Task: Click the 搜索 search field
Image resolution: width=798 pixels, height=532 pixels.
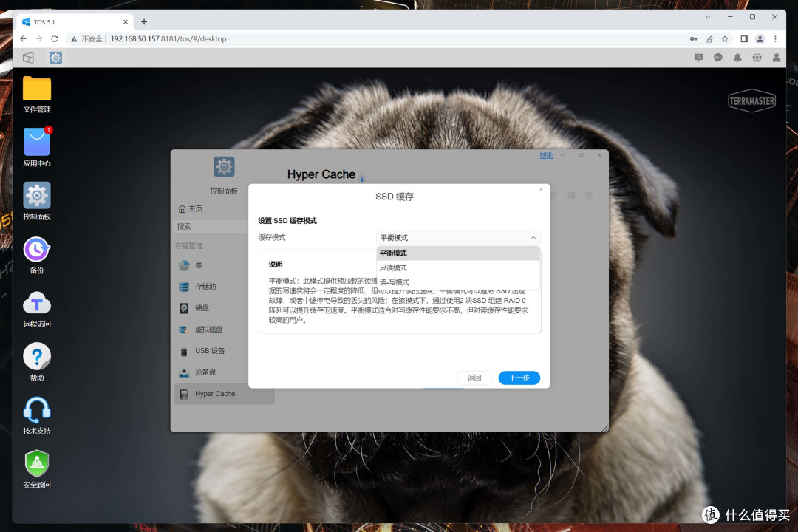Action: pos(211,227)
